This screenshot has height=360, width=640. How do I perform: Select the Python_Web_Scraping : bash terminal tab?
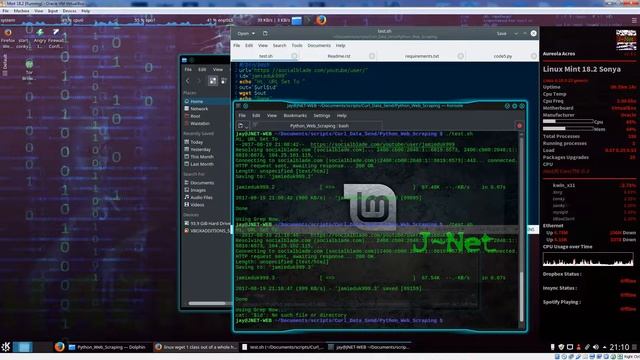[319, 126]
